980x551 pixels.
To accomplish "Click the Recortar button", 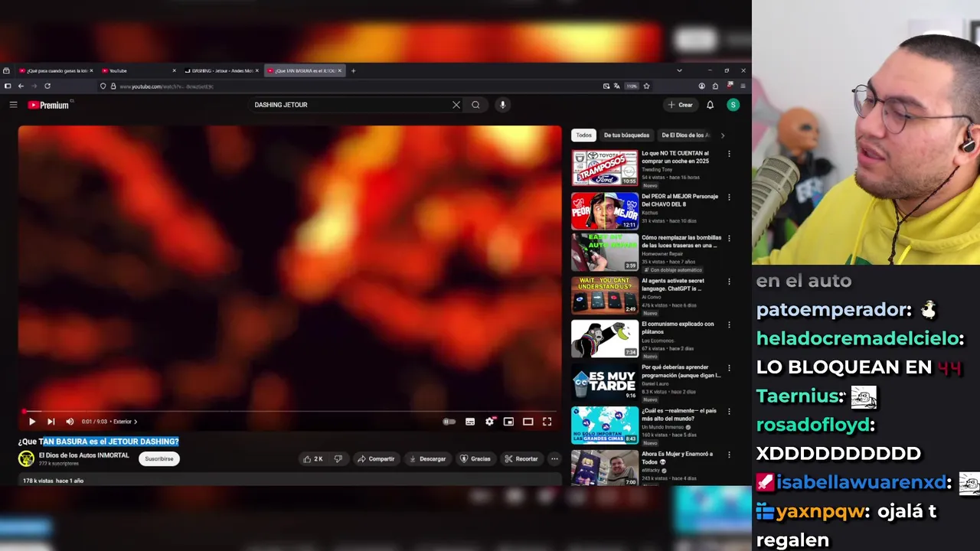I will pos(521,459).
